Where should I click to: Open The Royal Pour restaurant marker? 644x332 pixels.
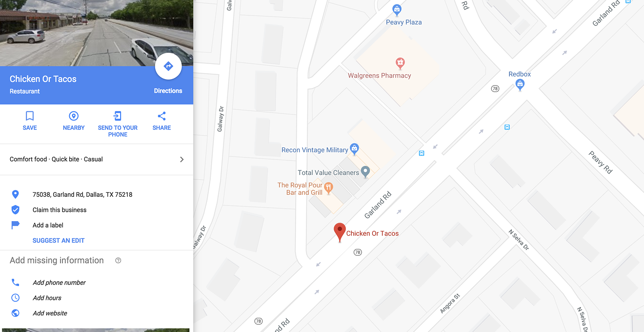click(329, 187)
